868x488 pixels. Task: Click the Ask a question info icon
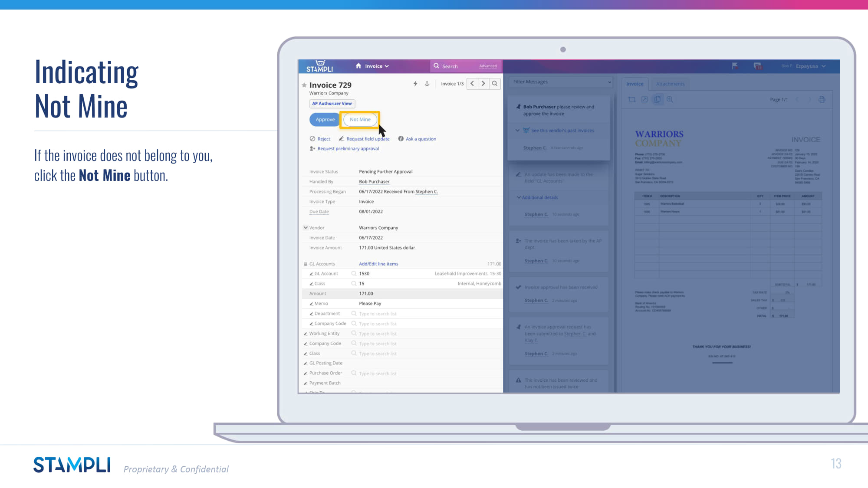point(401,139)
